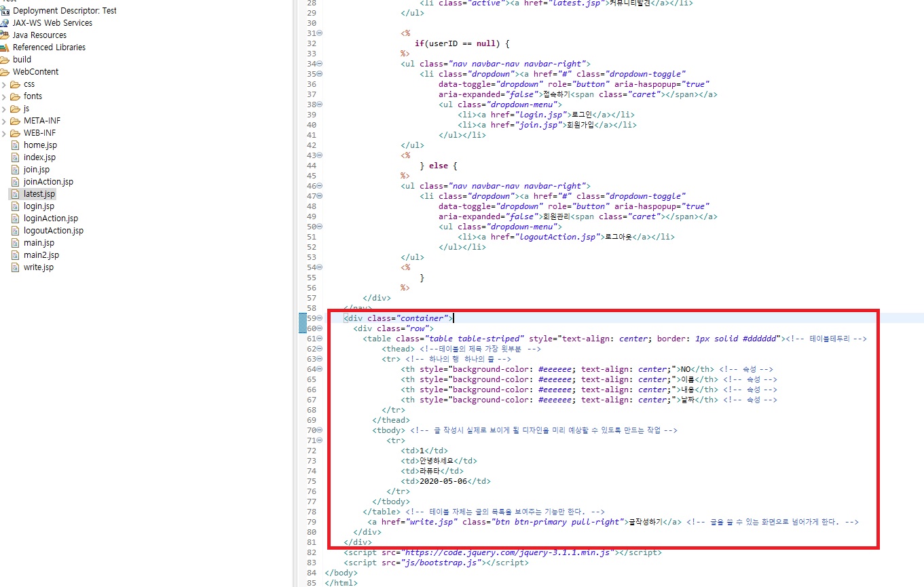Collapse the code fold at line 43

click(x=320, y=155)
